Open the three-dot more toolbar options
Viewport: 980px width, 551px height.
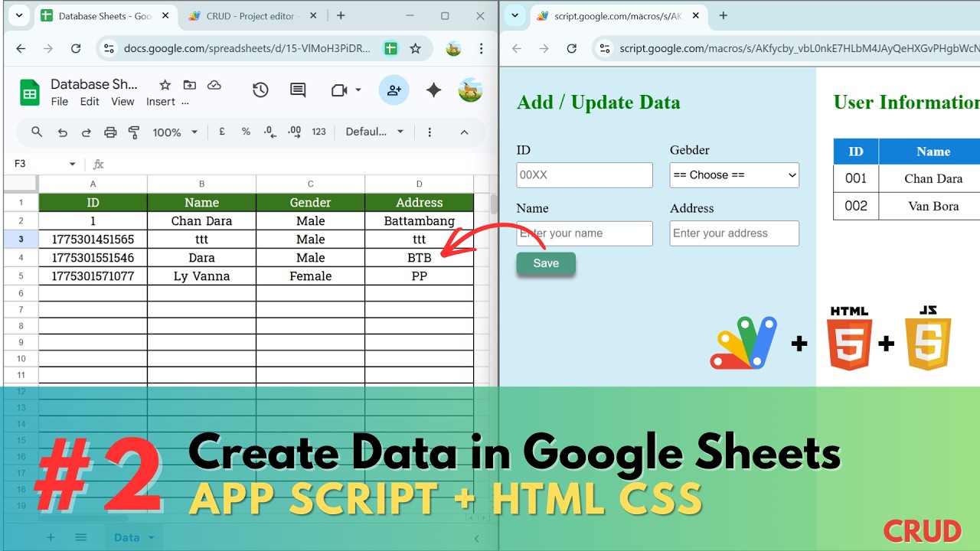tap(430, 132)
